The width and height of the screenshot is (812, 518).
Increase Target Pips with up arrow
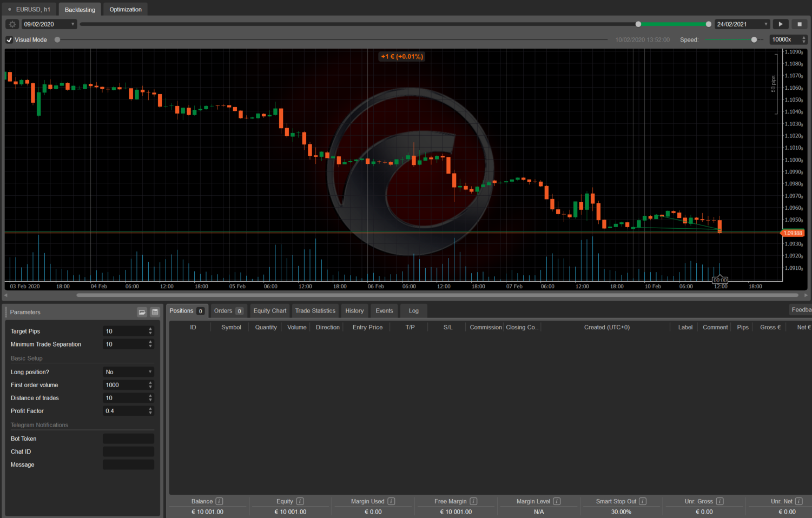click(x=150, y=329)
